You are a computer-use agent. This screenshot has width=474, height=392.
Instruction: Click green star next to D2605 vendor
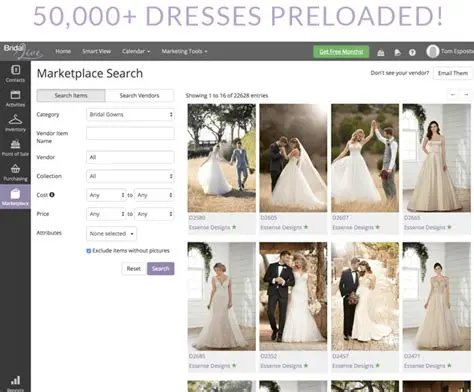306,227
